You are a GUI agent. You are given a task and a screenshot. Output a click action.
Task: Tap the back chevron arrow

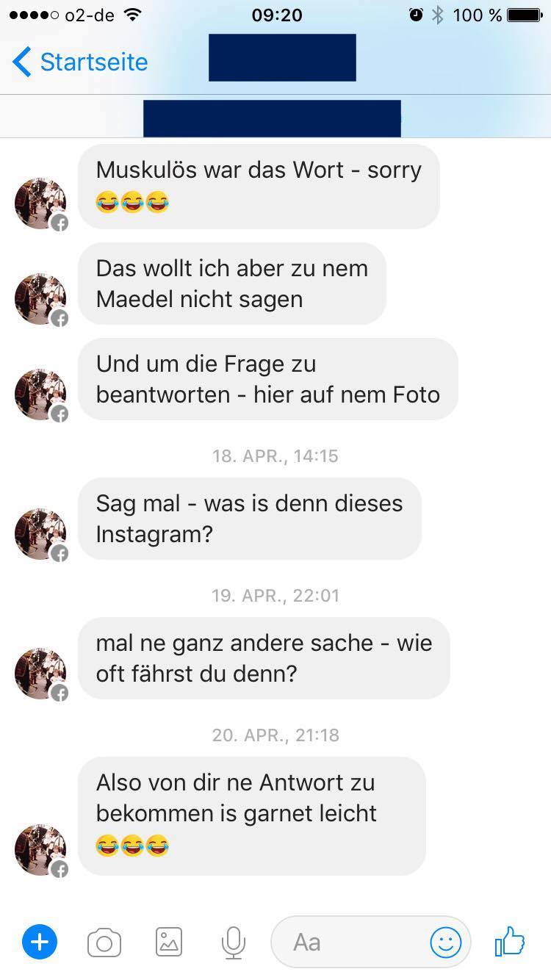pyautogui.click(x=22, y=62)
